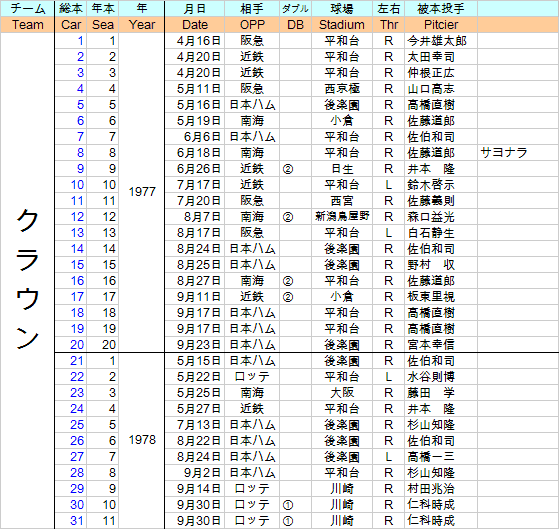Viewport: 559px width, 529px height.
Task: Click the Stadium column header
Action: [x=342, y=25]
